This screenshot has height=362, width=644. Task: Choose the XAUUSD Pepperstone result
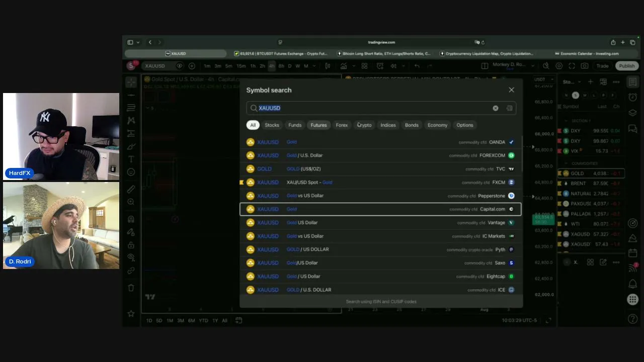coord(381,196)
